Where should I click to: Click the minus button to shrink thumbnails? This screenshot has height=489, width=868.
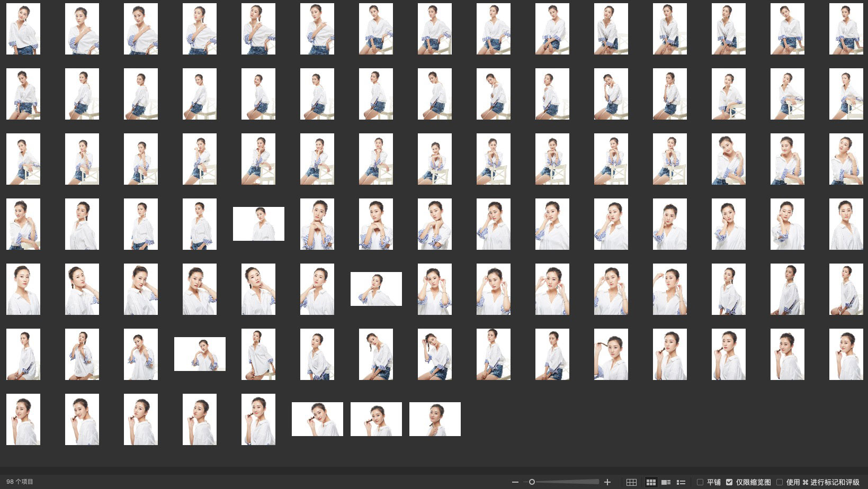tap(515, 482)
